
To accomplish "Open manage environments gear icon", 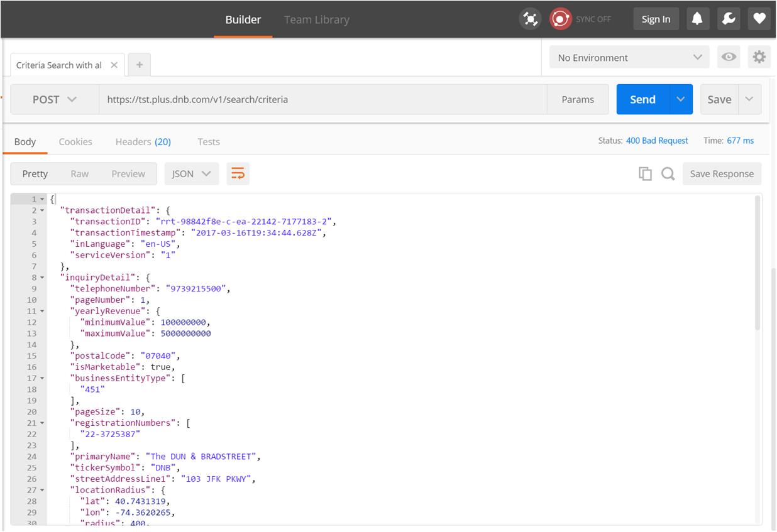I will [x=759, y=57].
